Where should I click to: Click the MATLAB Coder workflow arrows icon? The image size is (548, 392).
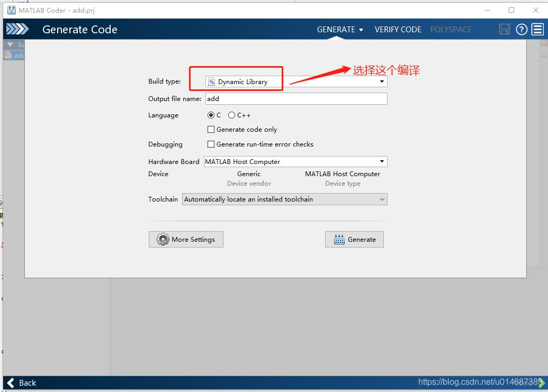[x=17, y=29]
